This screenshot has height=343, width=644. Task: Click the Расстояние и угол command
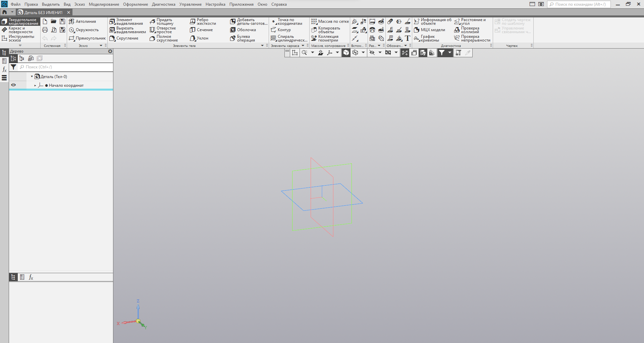(470, 21)
